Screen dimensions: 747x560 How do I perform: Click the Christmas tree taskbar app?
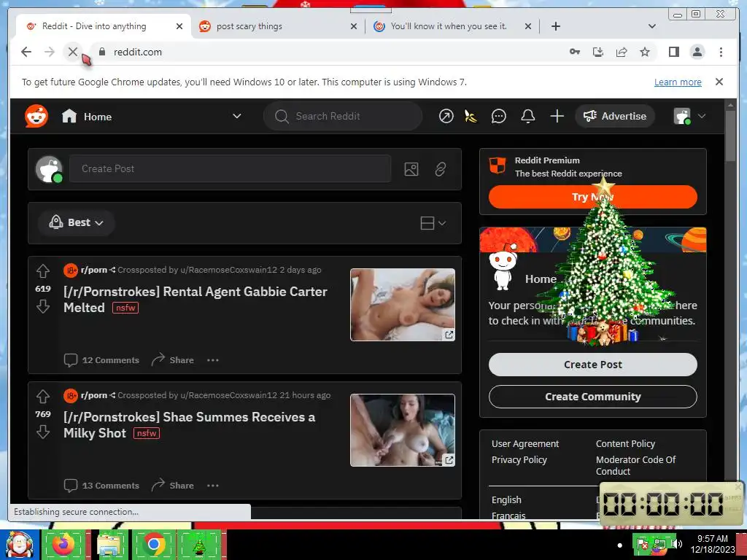tap(199, 545)
